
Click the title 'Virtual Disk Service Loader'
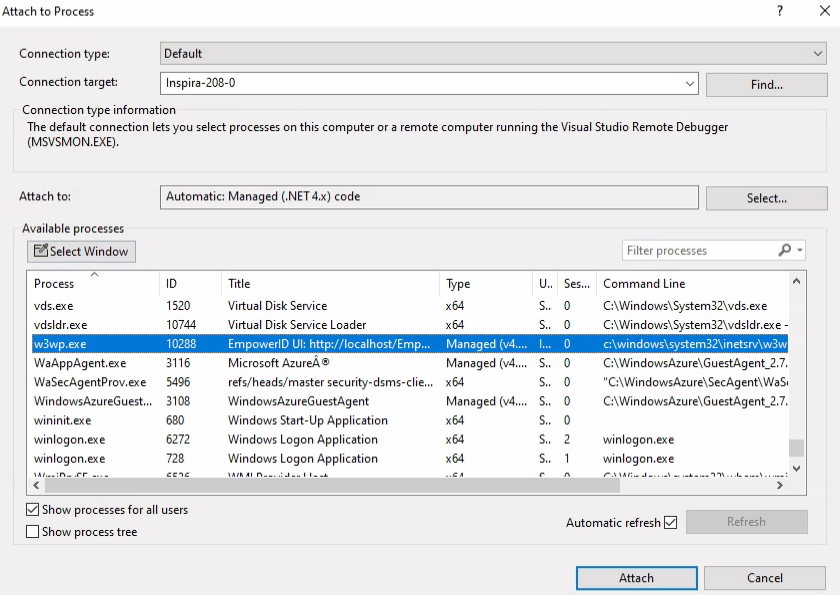(297, 325)
